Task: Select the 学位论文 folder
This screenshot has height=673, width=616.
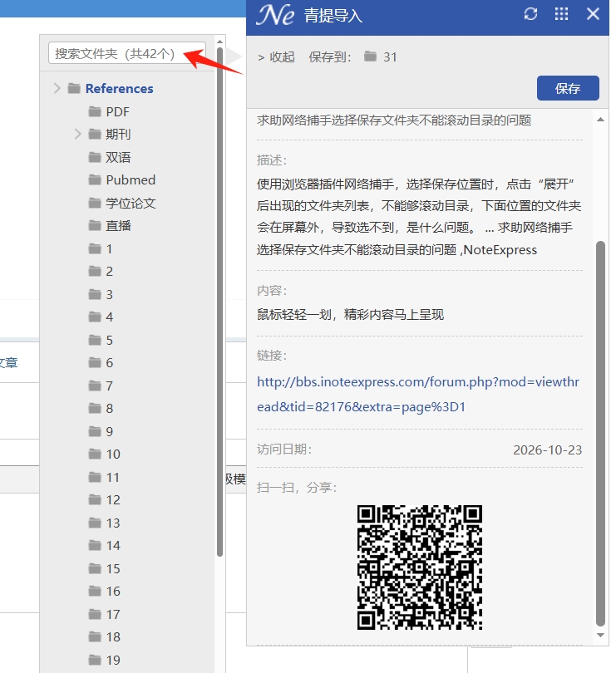Action: click(x=131, y=203)
